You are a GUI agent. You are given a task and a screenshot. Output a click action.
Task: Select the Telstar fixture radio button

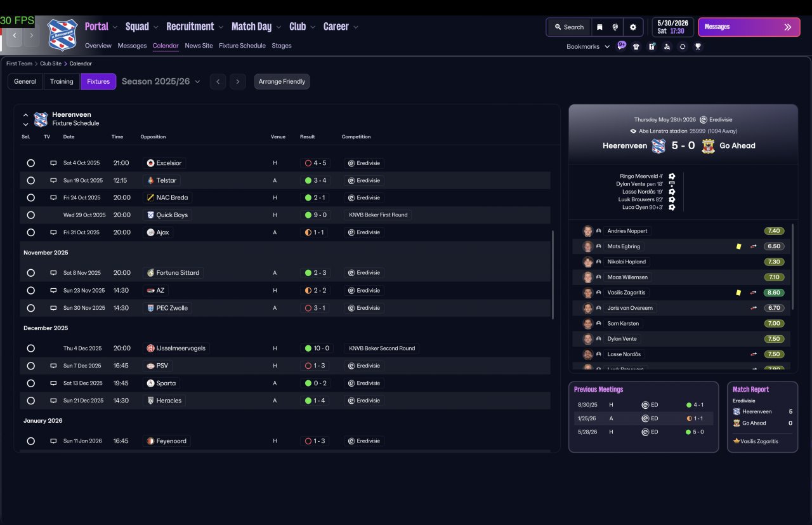pos(30,180)
